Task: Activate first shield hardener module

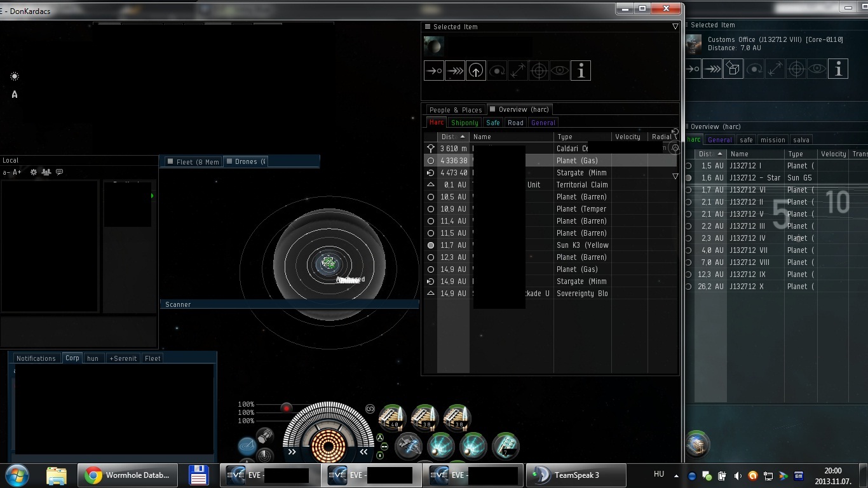Action: coord(441,445)
